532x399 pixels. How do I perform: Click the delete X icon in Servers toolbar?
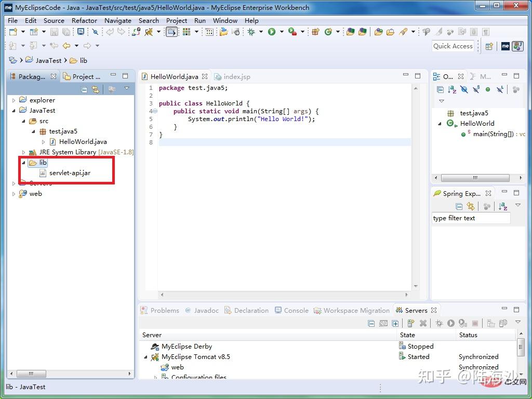[x=423, y=323]
